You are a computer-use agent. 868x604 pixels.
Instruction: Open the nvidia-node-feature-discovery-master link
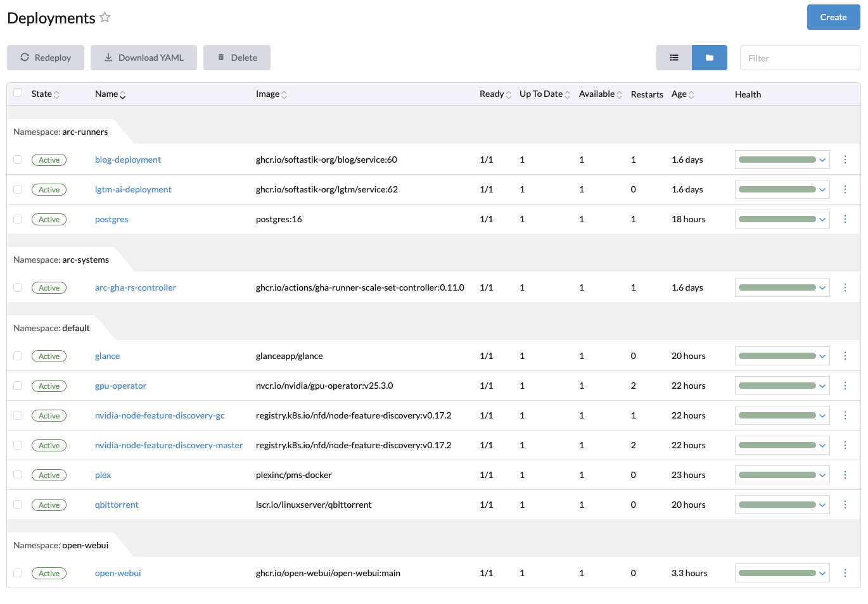tap(169, 445)
